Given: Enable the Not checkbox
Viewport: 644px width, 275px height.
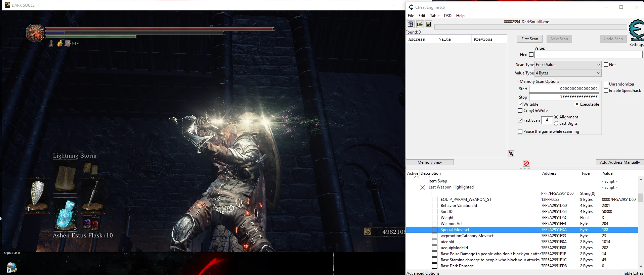Looking at the screenshot, I should point(606,65).
